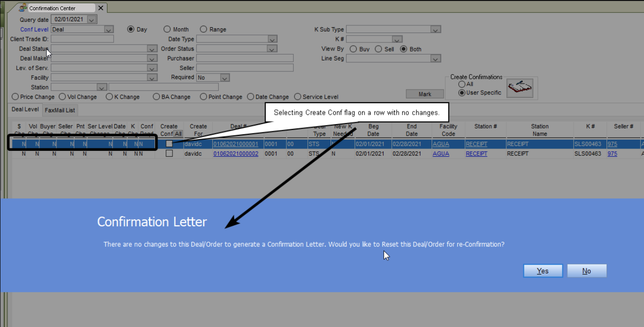644x327 pixels.
Task: Choose the Buy view option
Action: pyautogui.click(x=353, y=49)
